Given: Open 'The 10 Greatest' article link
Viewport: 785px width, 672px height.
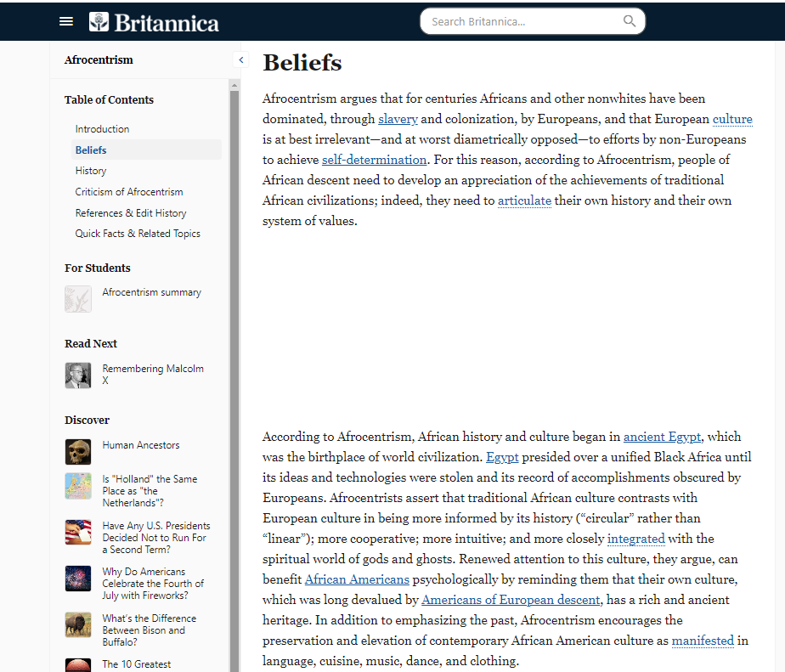Looking at the screenshot, I should coord(136,664).
